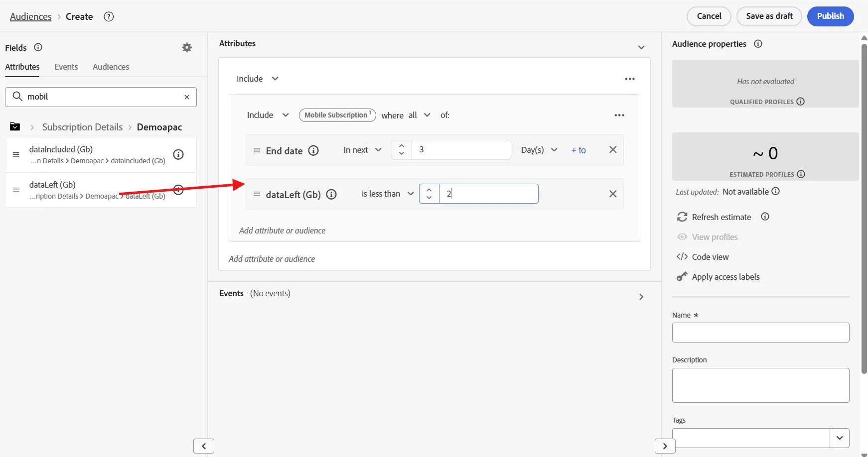Switch to the Audiences tab
This screenshot has width=868, height=457.
[x=111, y=67]
